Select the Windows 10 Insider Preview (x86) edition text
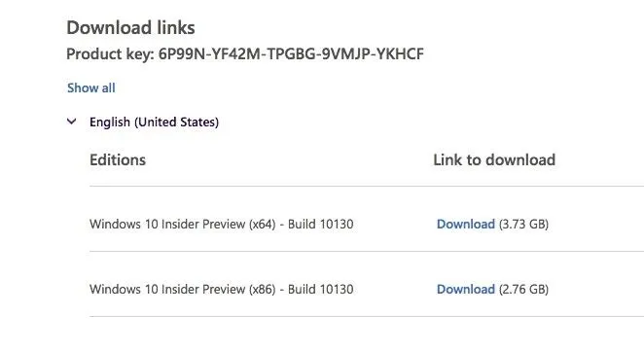The width and height of the screenshot is (644, 350). point(183,290)
